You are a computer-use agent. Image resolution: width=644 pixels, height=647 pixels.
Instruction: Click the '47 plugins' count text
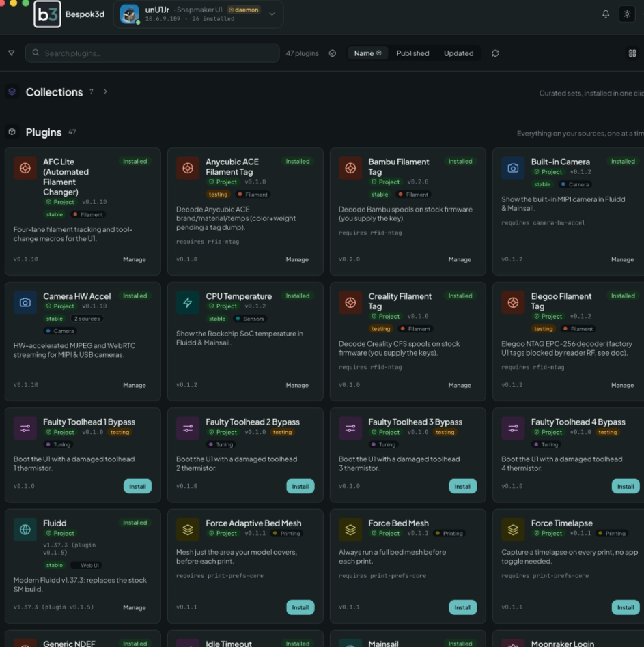(302, 53)
